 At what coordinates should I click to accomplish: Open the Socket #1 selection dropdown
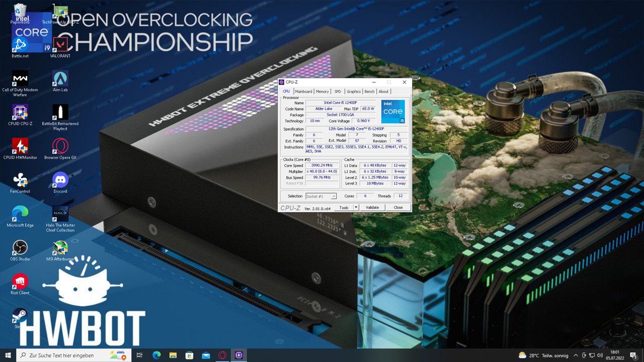[321, 196]
